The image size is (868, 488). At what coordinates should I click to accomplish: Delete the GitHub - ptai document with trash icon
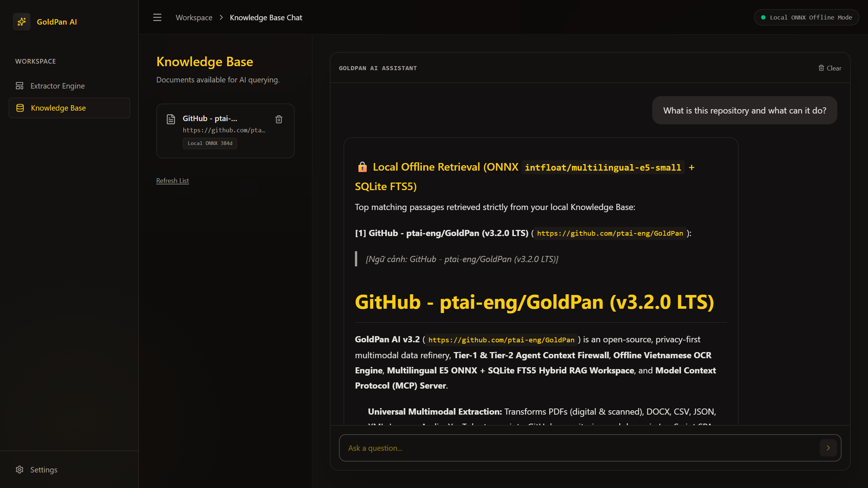pos(278,119)
